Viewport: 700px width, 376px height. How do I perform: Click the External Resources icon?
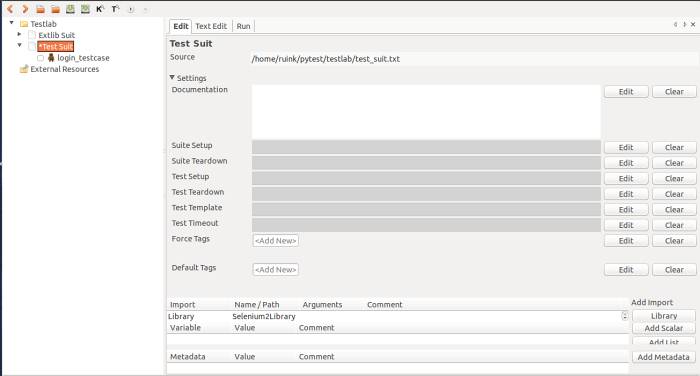click(24, 69)
